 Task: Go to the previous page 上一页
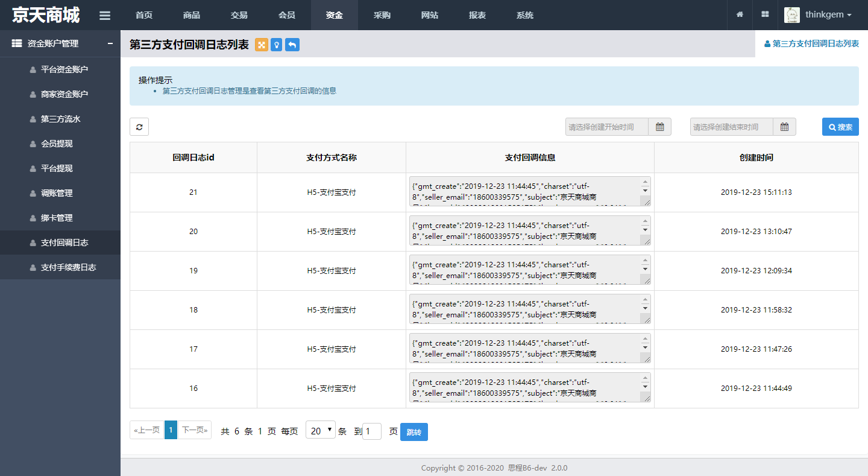pyautogui.click(x=146, y=430)
